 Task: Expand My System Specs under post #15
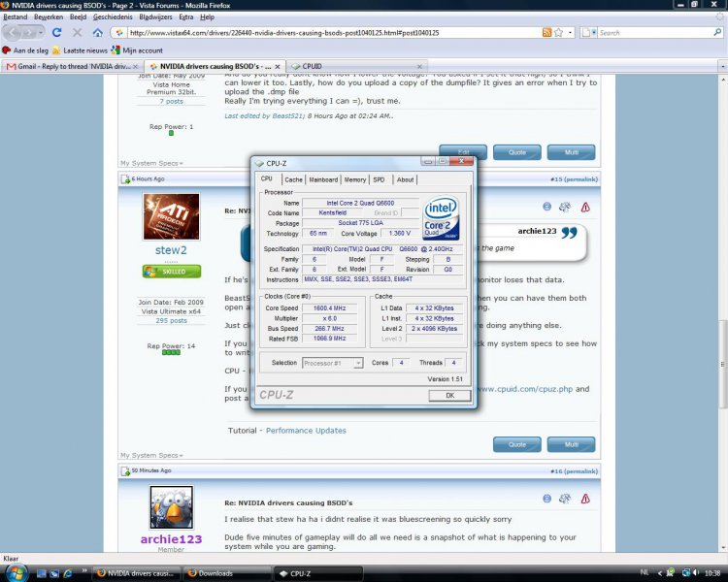click(x=151, y=455)
